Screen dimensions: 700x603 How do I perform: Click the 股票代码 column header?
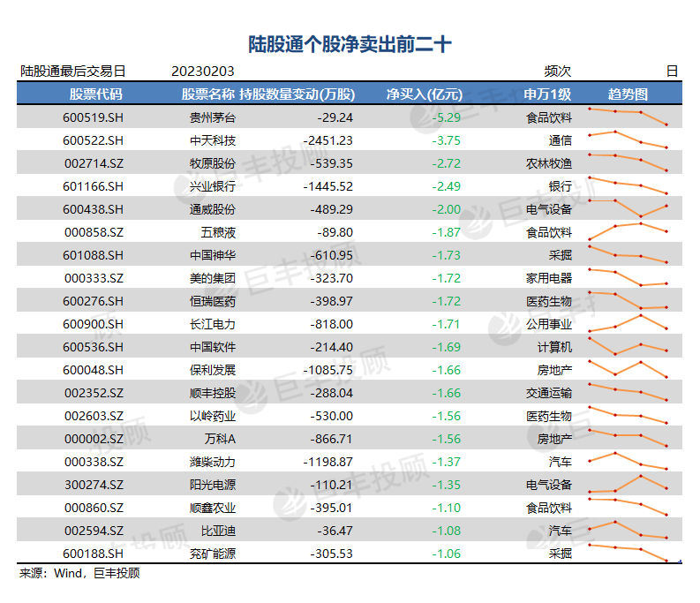[x=96, y=94]
